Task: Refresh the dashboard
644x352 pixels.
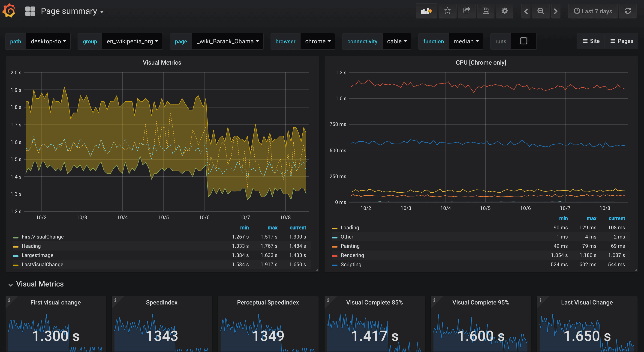Action: pos(628,11)
